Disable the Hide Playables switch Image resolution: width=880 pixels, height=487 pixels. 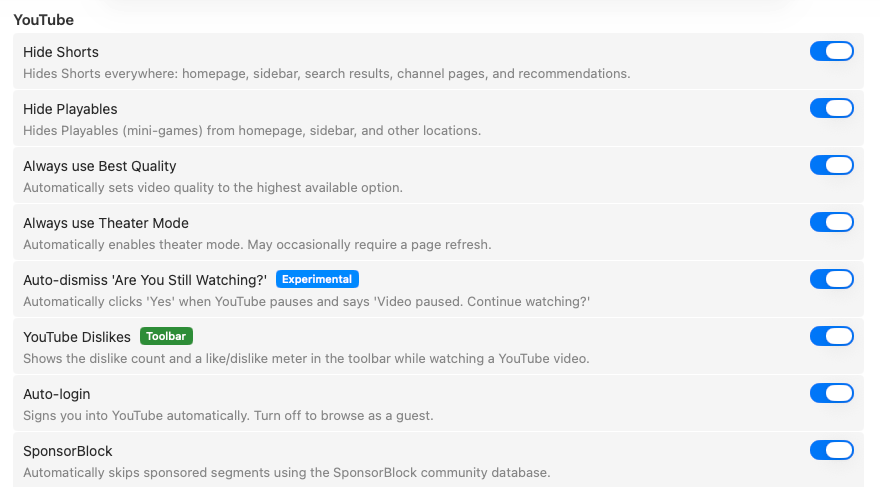[x=832, y=108]
